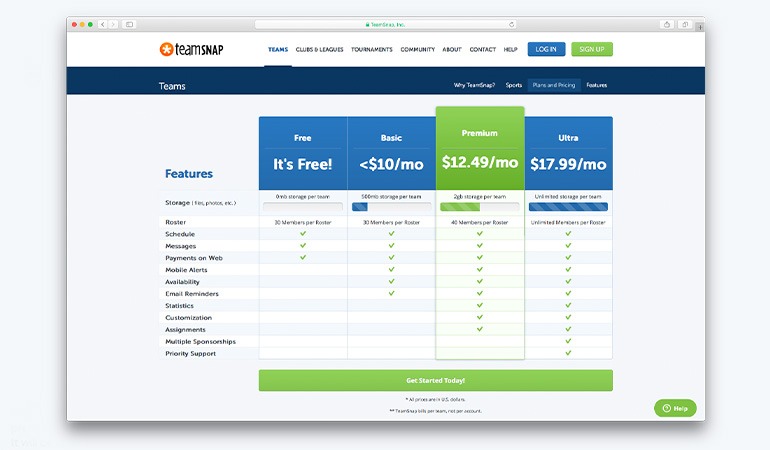
Task: Go back with the browser back arrow
Action: click(x=103, y=24)
